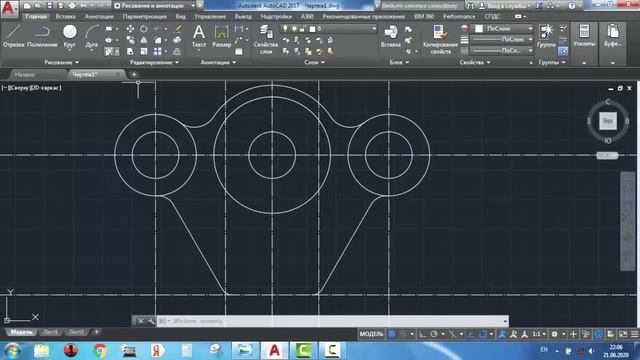Open the command line customize wrench
640x360 pixels.
pos(151,321)
